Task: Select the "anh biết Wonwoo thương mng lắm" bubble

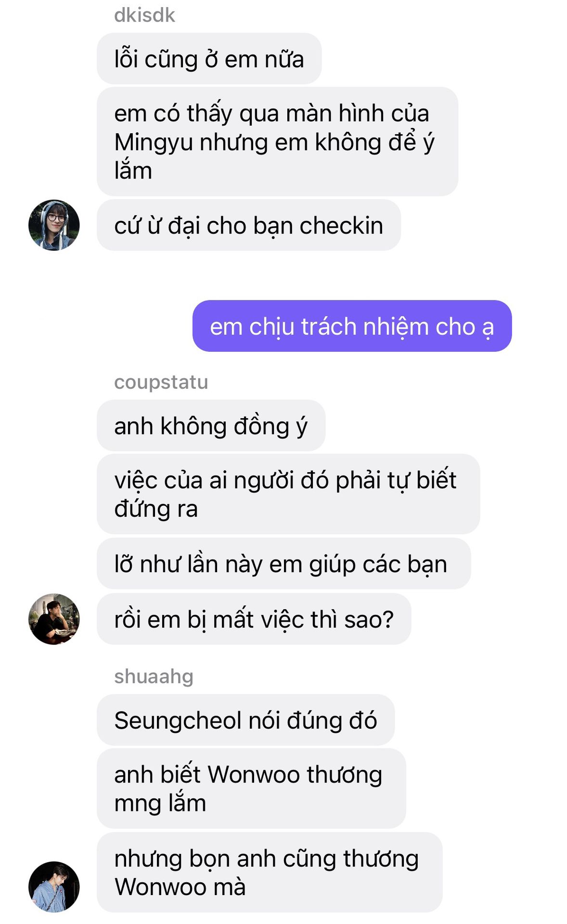Action: click(251, 788)
